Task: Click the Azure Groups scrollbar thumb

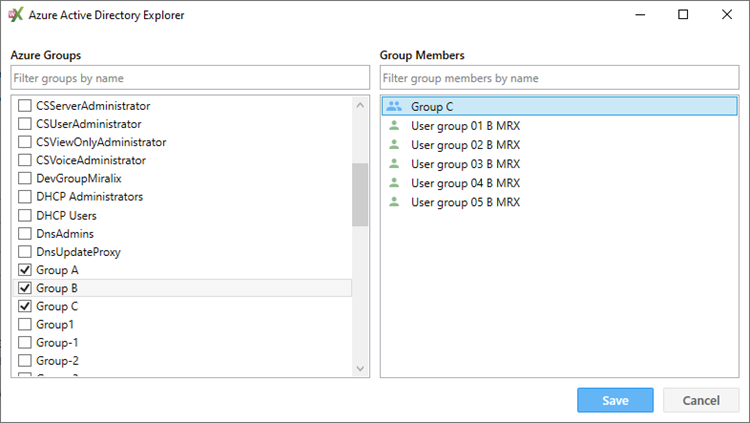Action: click(x=360, y=194)
